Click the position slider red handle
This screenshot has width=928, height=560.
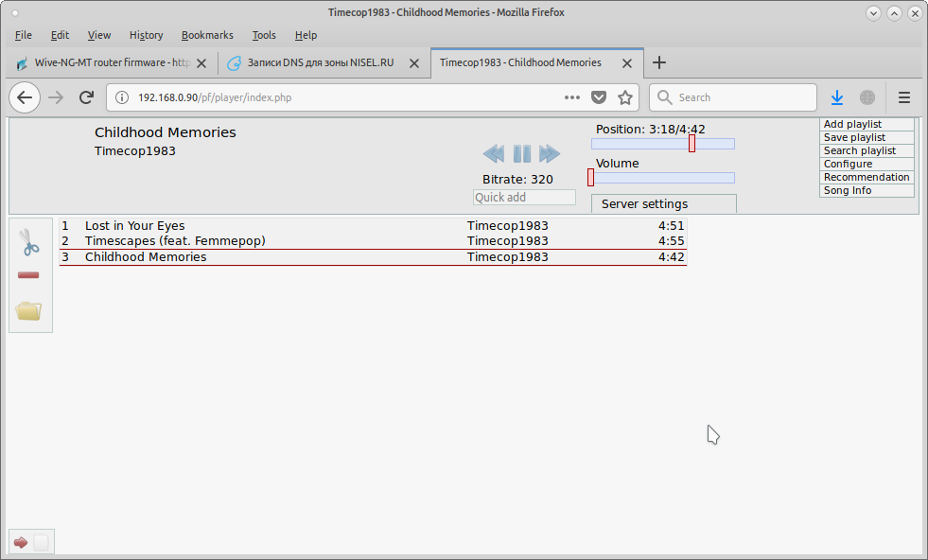point(692,143)
